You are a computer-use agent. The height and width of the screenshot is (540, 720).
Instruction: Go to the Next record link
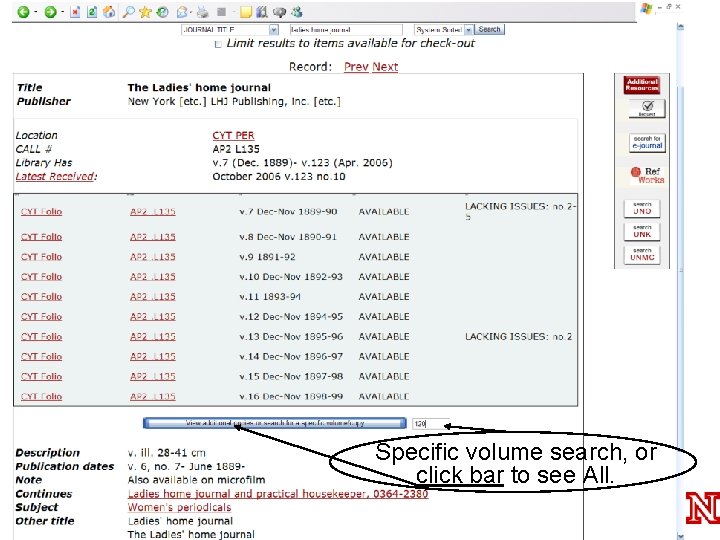385,67
